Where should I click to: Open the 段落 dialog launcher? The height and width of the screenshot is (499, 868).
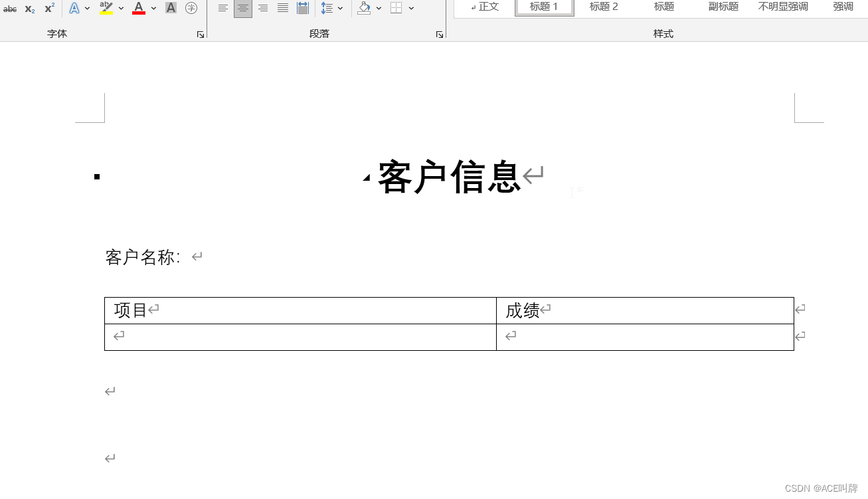click(x=439, y=33)
